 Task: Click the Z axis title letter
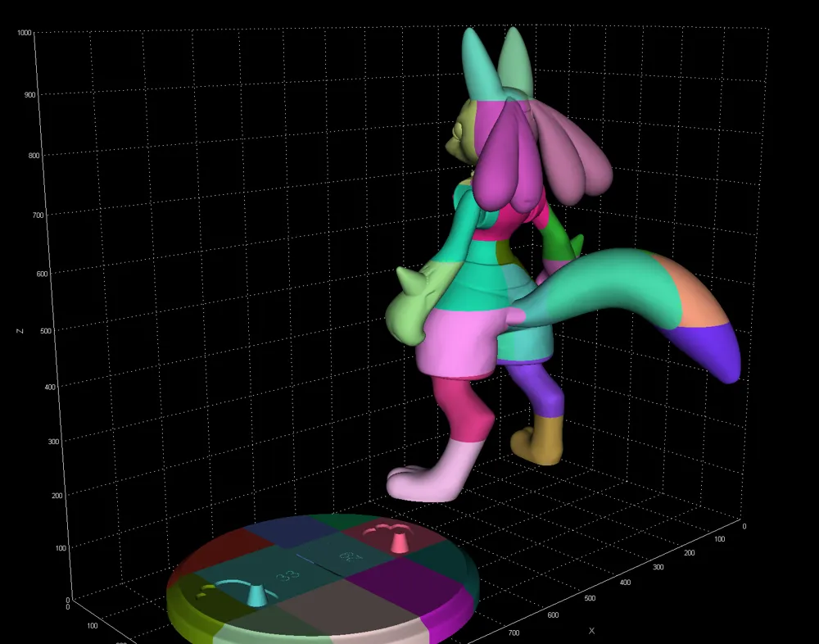[20, 331]
